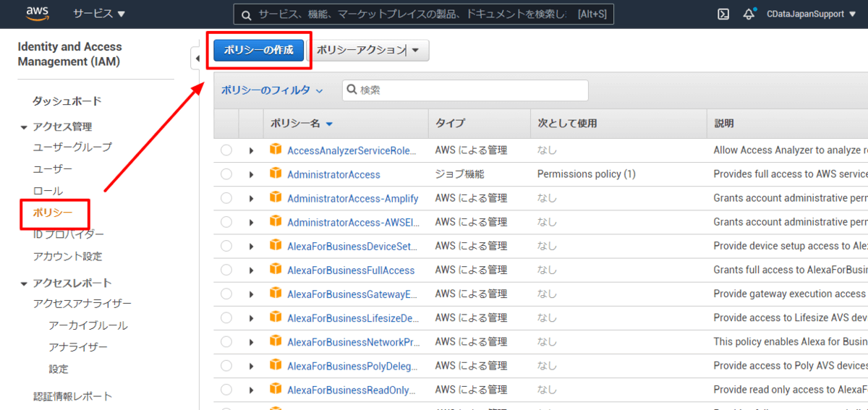Select the AdministratorAccess-Amplify radio button

[x=226, y=198]
